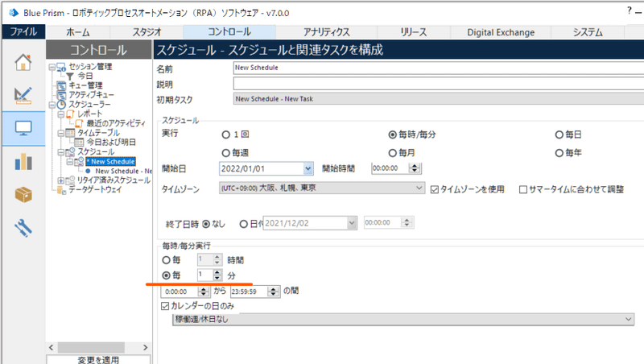644x364 pixels.
Task: Collapse the スケジューラー tree node
Action: click(x=52, y=105)
